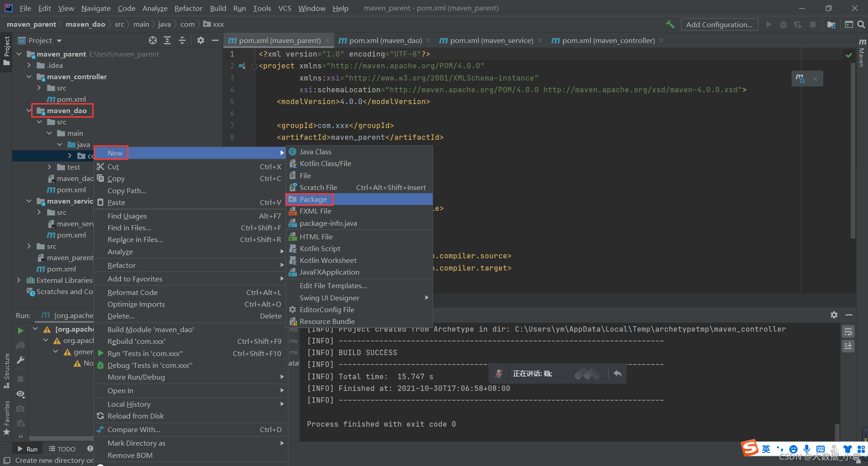Viewport: 868px width, 466px height.
Task: Click the wrench icon in Run panel
Action: pos(20,360)
